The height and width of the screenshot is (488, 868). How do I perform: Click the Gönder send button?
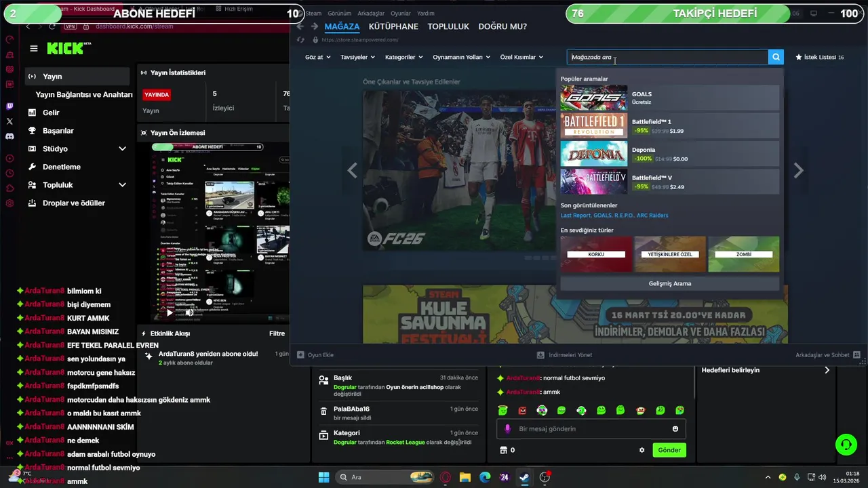pyautogui.click(x=669, y=450)
